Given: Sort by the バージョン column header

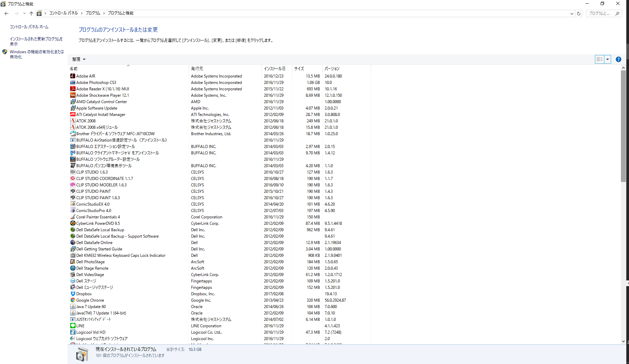Looking at the screenshot, I should 347,69.
